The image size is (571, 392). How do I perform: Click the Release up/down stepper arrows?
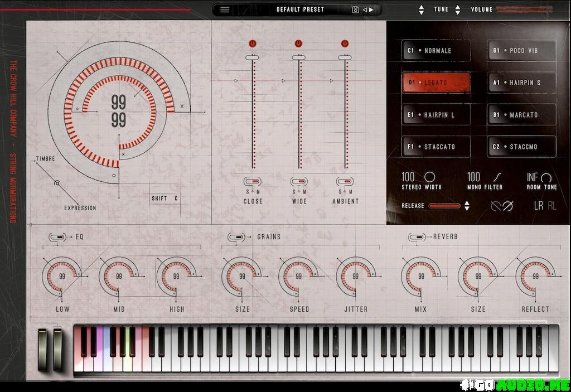(x=467, y=206)
